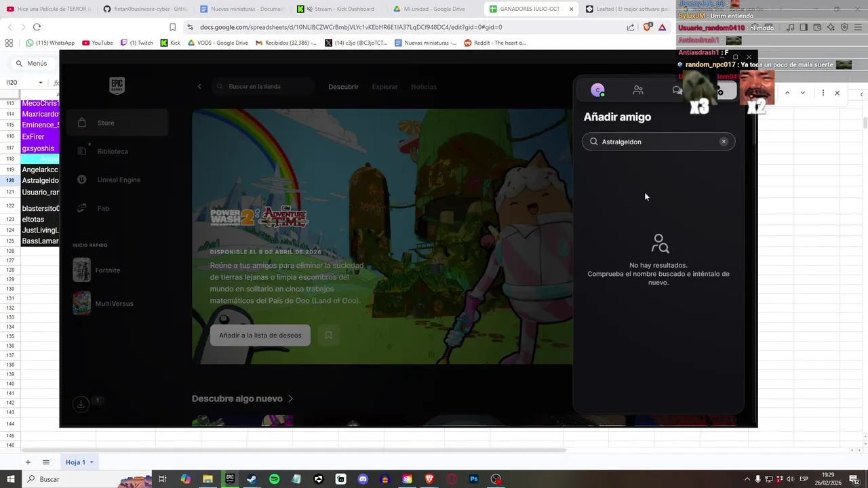This screenshot has width=868, height=488.
Task: Open Fab in the Epic Games sidebar
Action: coord(117,208)
